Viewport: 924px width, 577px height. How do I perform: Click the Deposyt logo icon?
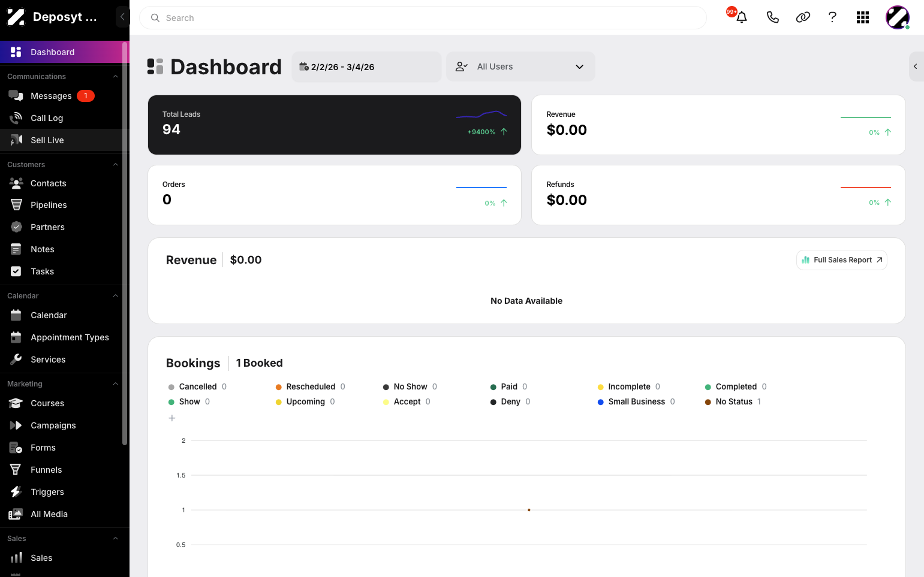[16, 17]
